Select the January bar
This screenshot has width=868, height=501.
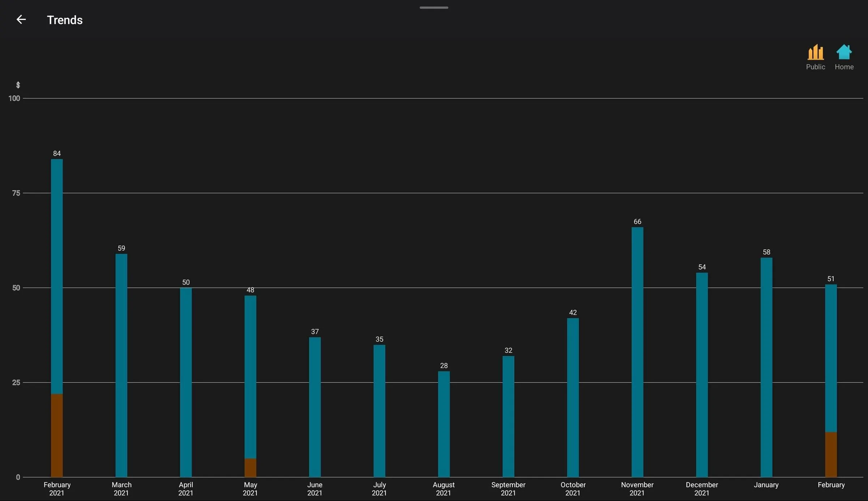pyautogui.click(x=766, y=367)
